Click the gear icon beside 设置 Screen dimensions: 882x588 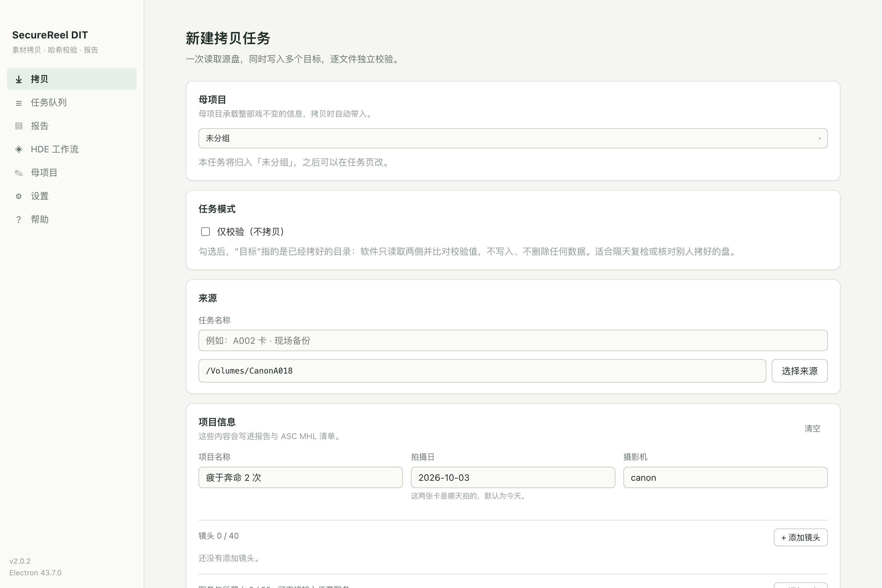(x=19, y=196)
